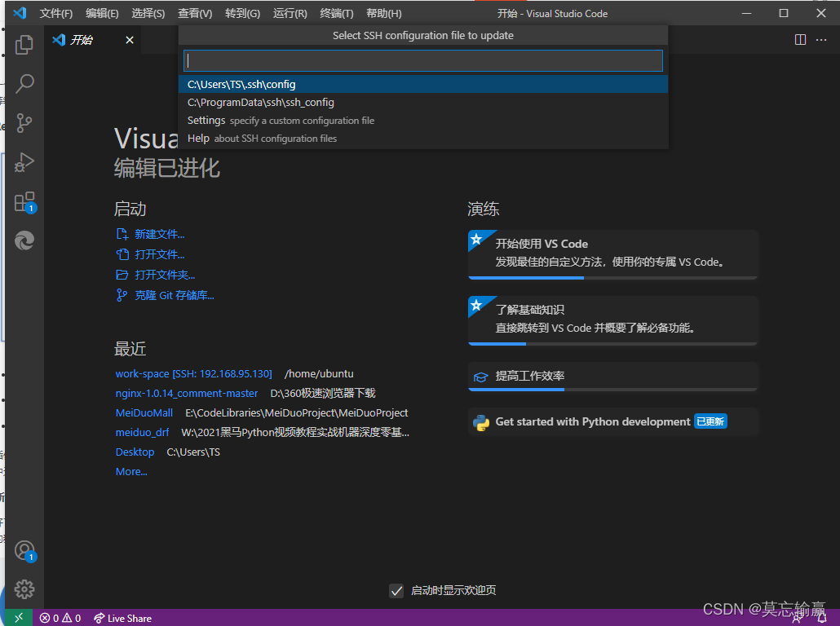Viewport: 840px width, 626px height.
Task: Open the Extensions view
Action: point(24,202)
